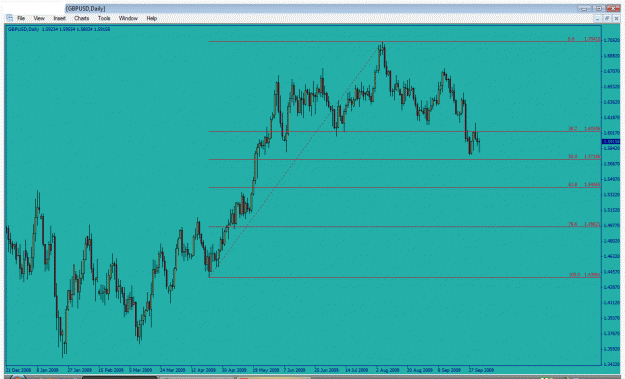This screenshot has height=379, width=625.
Task: Open the View menu
Action: pyautogui.click(x=39, y=18)
